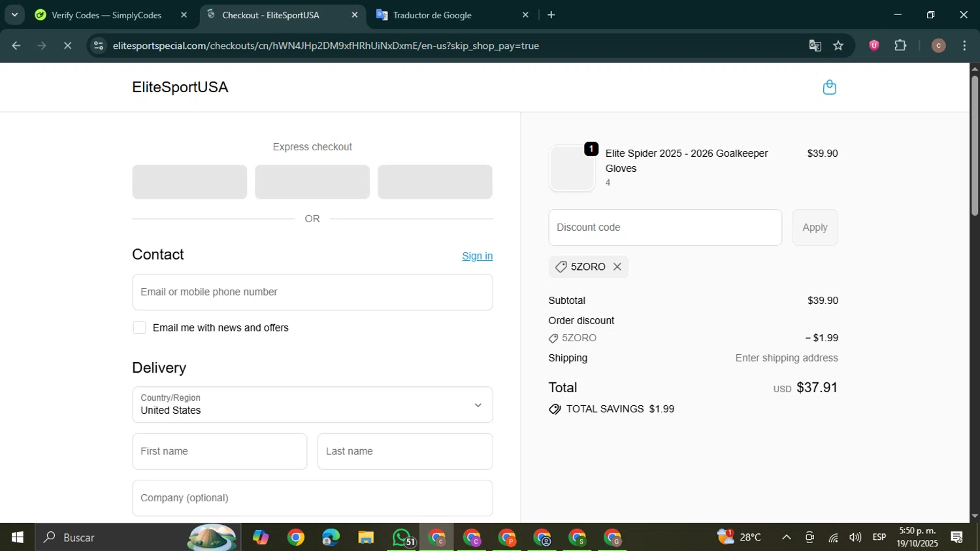Focus the Email or mobile phone number field
Viewport: 980px width, 551px height.
coord(312,292)
